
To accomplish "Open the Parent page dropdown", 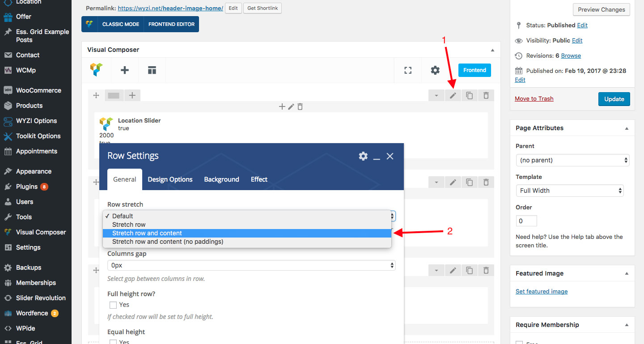I will tap(572, 160).
